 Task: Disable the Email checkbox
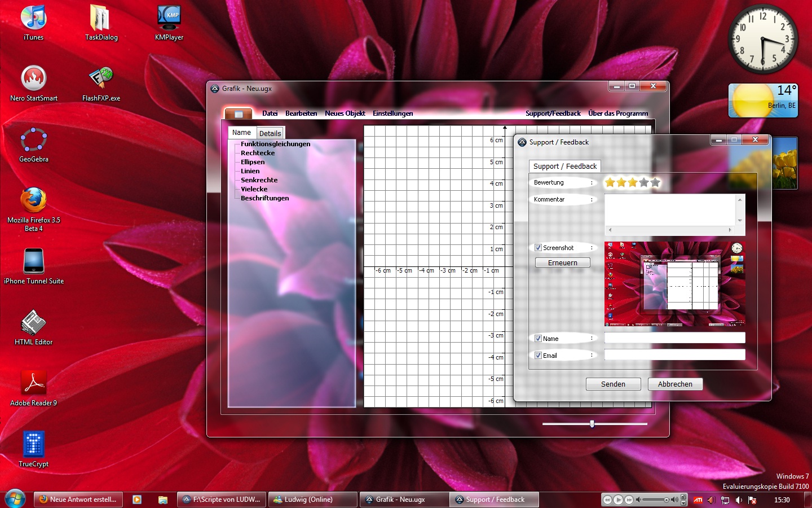click(538, 356)
